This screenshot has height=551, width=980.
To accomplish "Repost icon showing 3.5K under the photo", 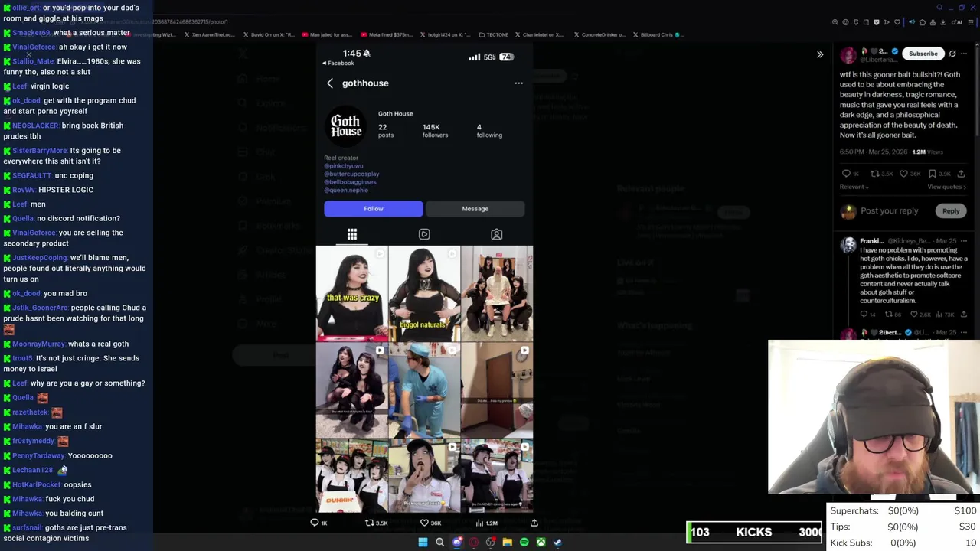I will (376, 523).
